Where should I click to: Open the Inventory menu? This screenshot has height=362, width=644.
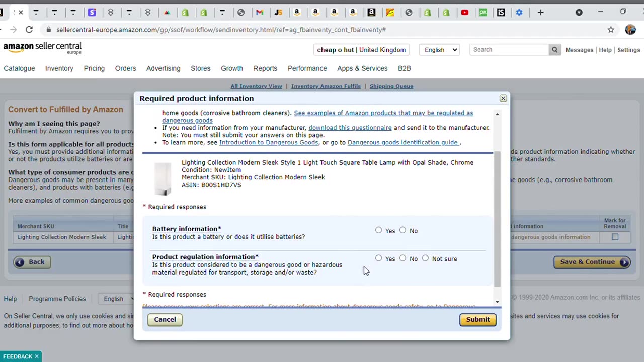click(59, 68)
